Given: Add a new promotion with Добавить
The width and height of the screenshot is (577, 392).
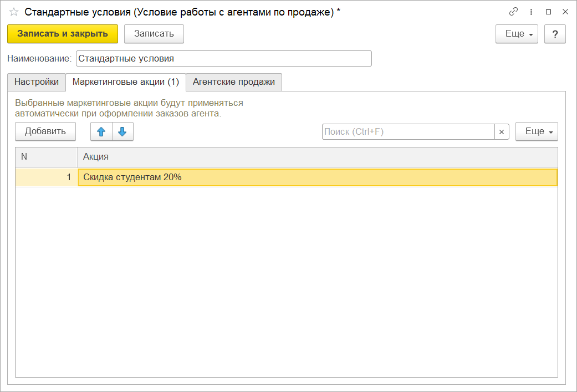Looking at the screenshot, I should pyautogui.click(x=45, y=131).
